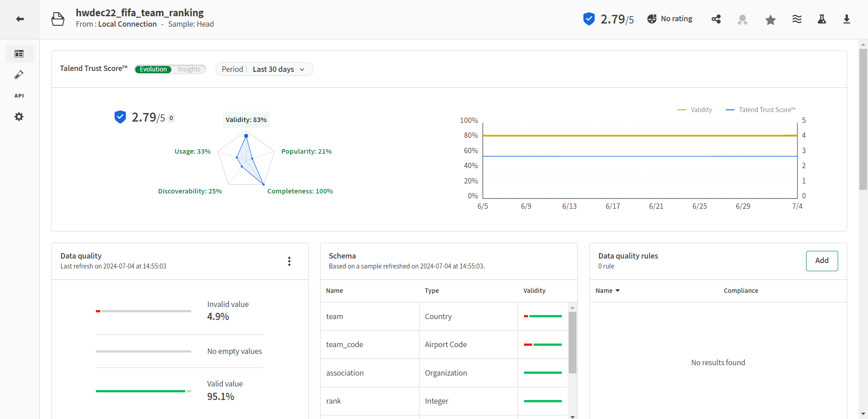Click the team_code validity bar
The image size is (868, 419).
[543, 344]
